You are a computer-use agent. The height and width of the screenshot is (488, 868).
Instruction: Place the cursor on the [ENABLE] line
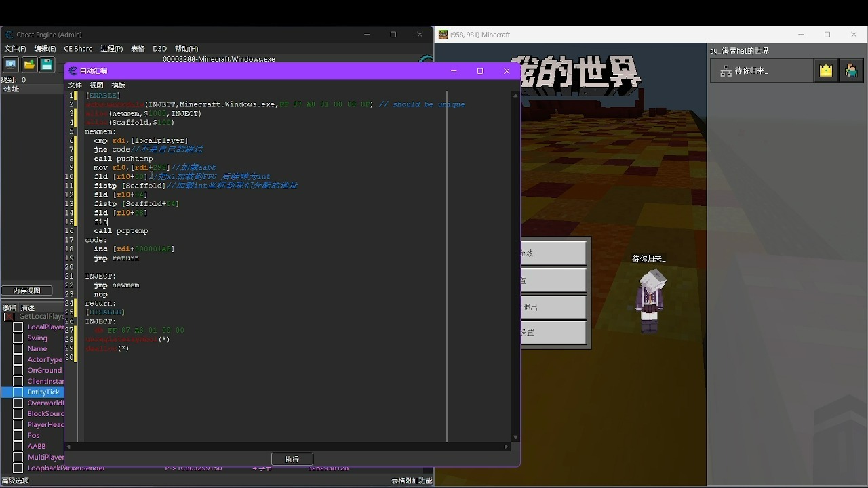pyautogui.click(x=103, y=96)
